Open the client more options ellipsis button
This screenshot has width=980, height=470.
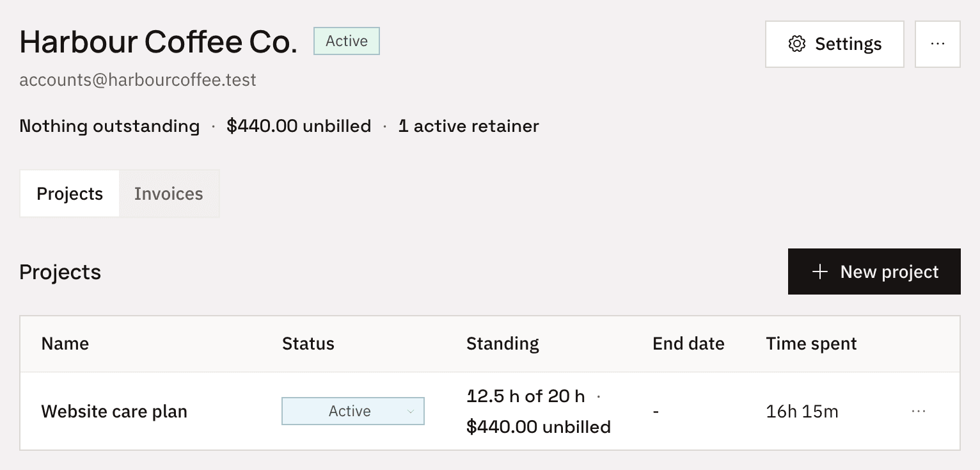tap(938, 44)
